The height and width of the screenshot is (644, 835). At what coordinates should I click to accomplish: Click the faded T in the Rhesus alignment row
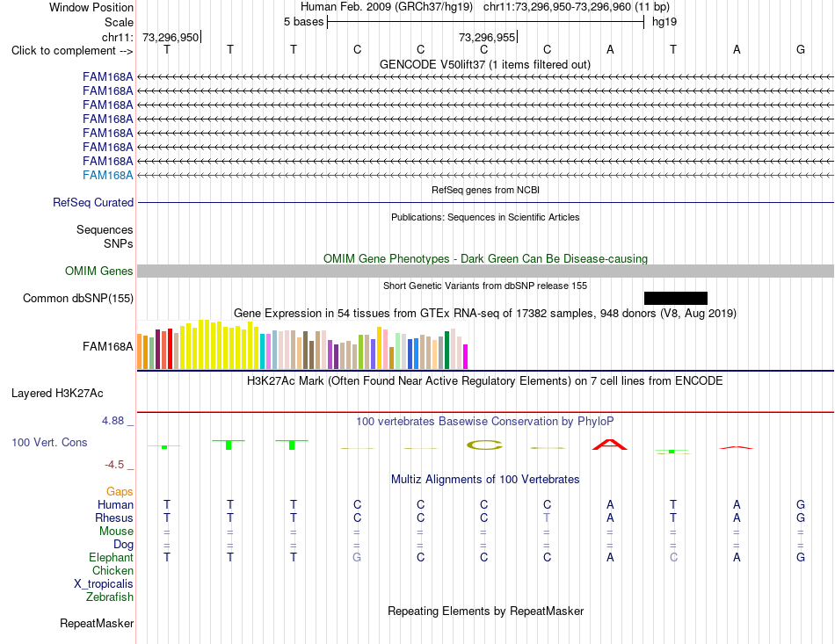point(547,517)
